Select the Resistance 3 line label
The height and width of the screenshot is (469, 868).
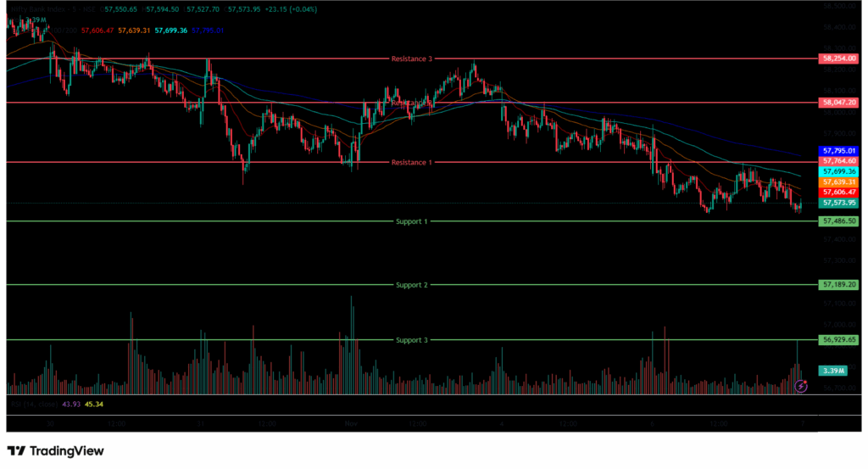[x=411, y=59]
